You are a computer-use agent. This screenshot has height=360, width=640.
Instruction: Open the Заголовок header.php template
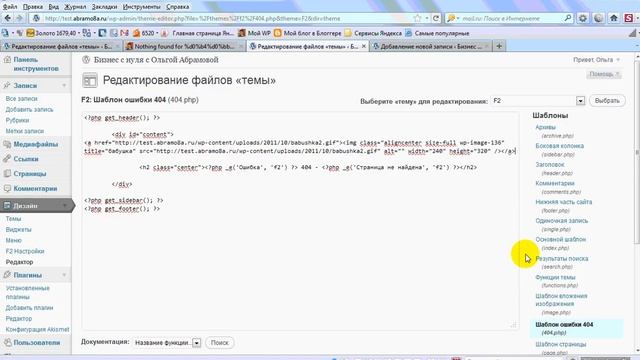[550, 165]
